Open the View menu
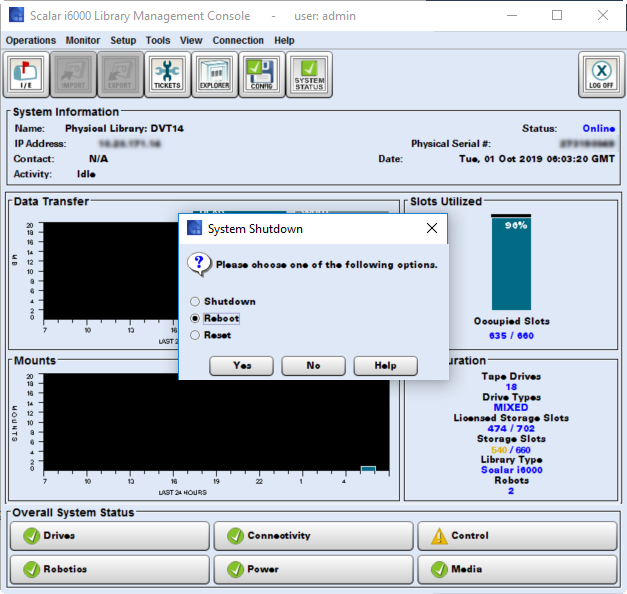The height and width of the screenshot is (594, 627). tap(191, 40)
